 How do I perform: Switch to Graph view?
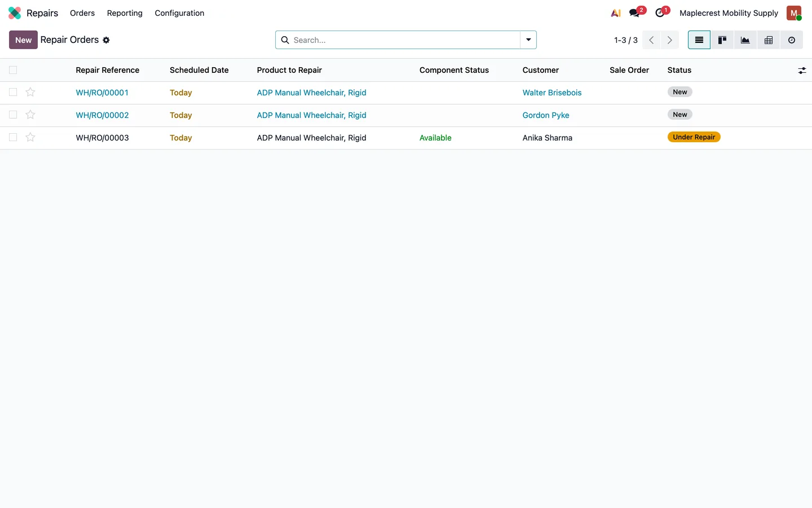coord(745,40)
